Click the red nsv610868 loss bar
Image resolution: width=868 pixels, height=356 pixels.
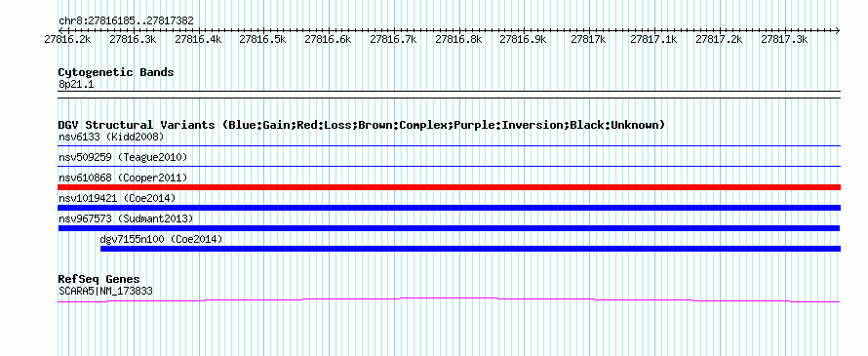(x=449, y=187)
